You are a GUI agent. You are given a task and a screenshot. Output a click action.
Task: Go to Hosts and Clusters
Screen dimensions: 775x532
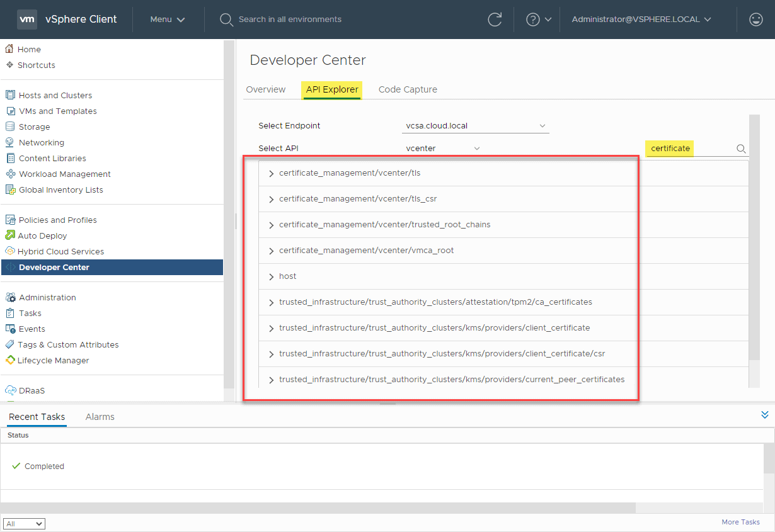click(55, 95)
